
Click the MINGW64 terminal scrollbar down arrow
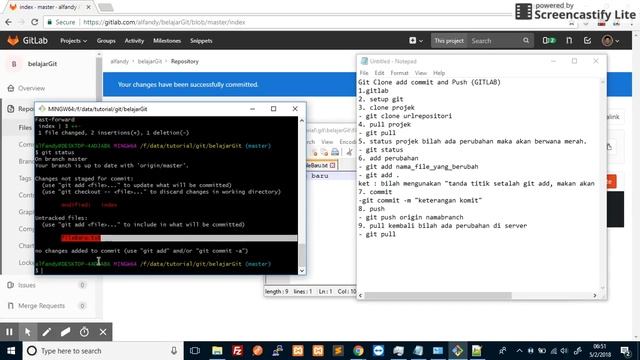[302, 271]
